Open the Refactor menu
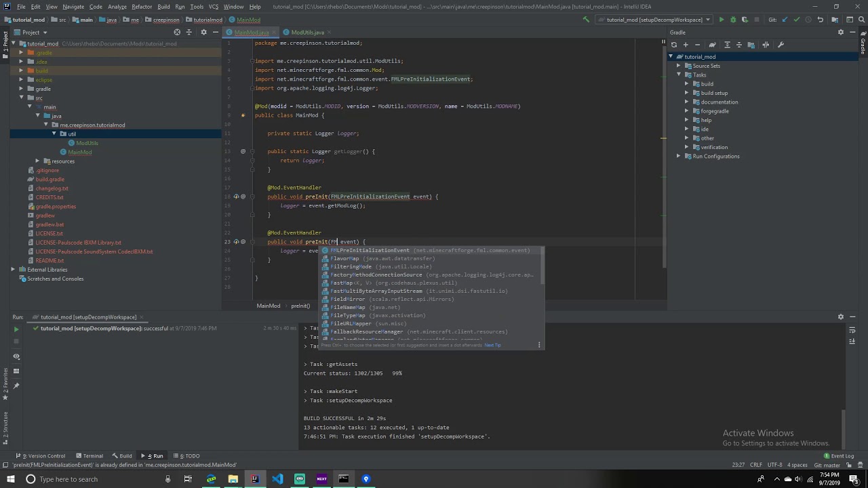This screenshot has width=868, height=488. pos(141,7)
